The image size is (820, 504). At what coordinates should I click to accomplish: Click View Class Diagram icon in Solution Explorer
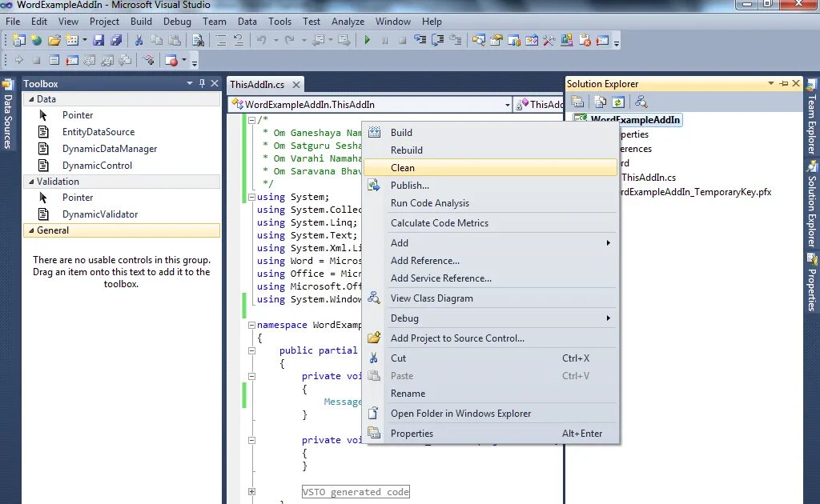[641, 102]
